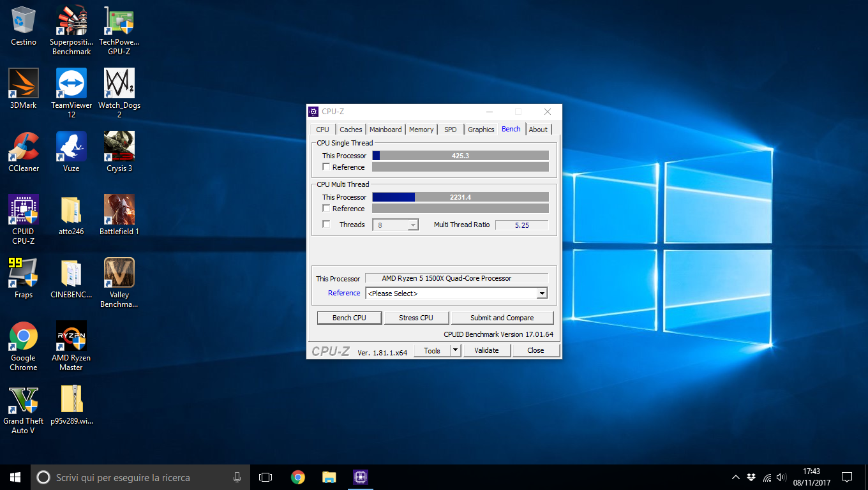Enable the Multi Thread Reference checkbox
The image size is (868, 490).
pos(327,209)
